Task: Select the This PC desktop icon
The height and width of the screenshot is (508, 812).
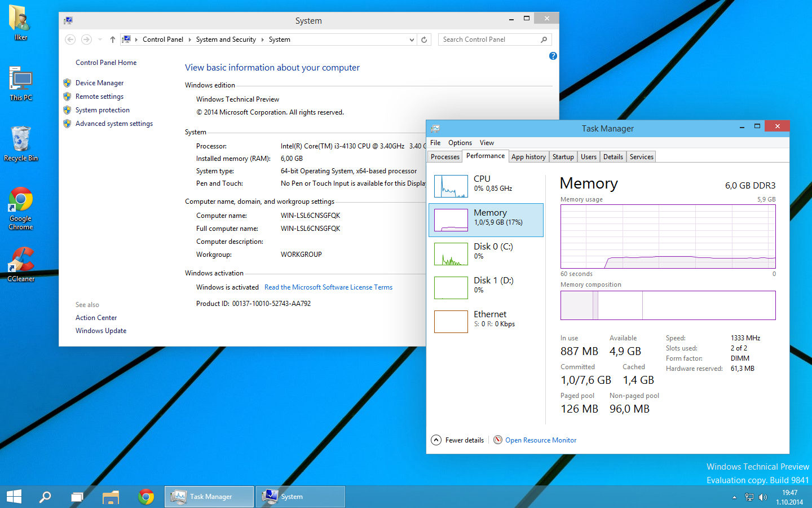Action: (21, 84)
